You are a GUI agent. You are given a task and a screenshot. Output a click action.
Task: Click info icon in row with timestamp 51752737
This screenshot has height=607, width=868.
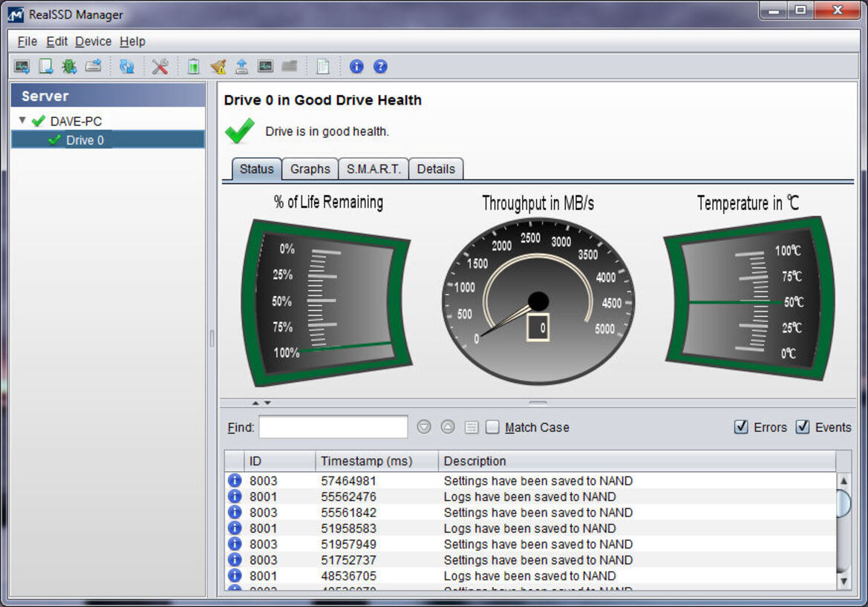tap(235, 560)
